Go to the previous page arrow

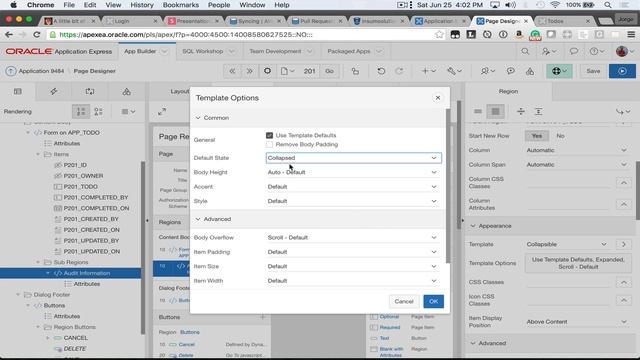click(x=232, y=71)
